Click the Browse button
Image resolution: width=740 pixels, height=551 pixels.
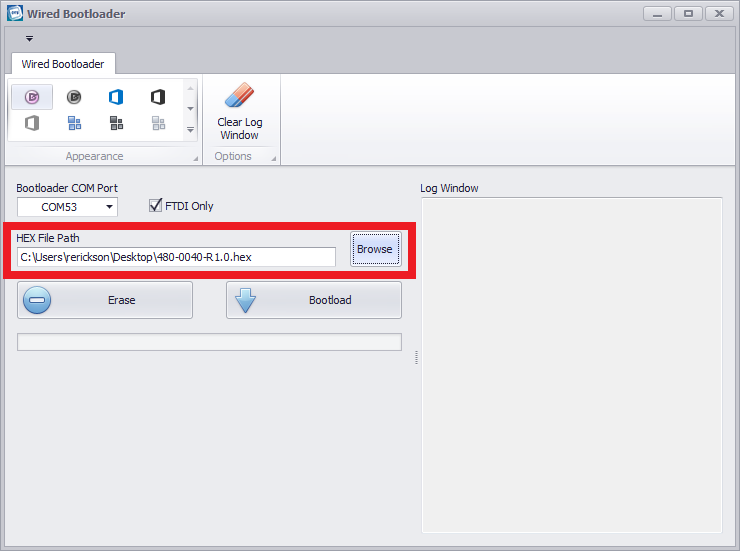376,249
